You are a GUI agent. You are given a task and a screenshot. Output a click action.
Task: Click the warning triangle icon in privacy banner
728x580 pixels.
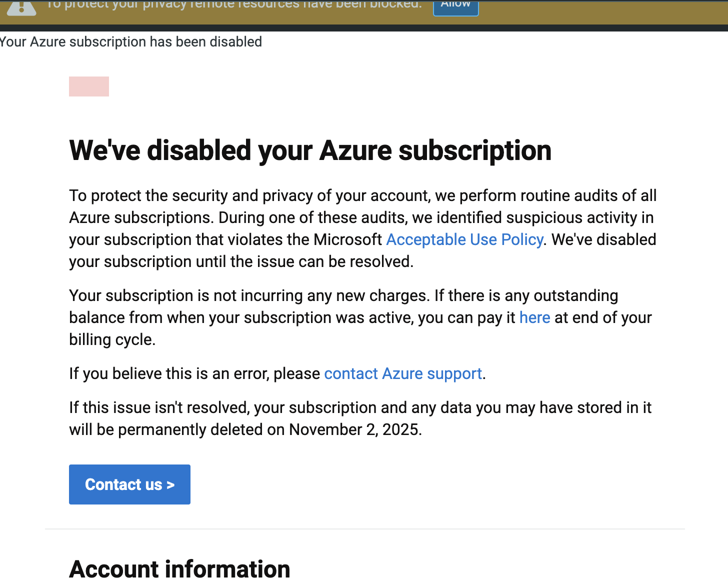click(21, 7)
